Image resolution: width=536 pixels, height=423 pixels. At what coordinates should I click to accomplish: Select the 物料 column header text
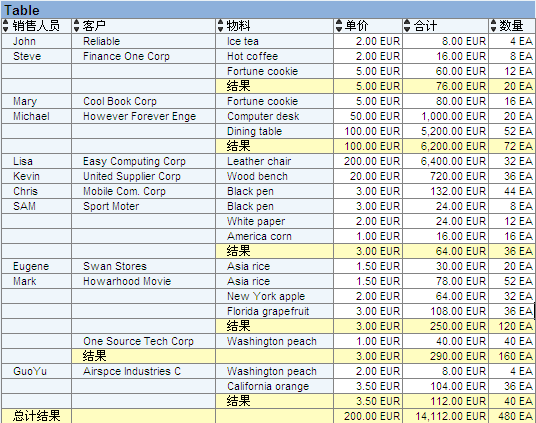coord(238,26)
